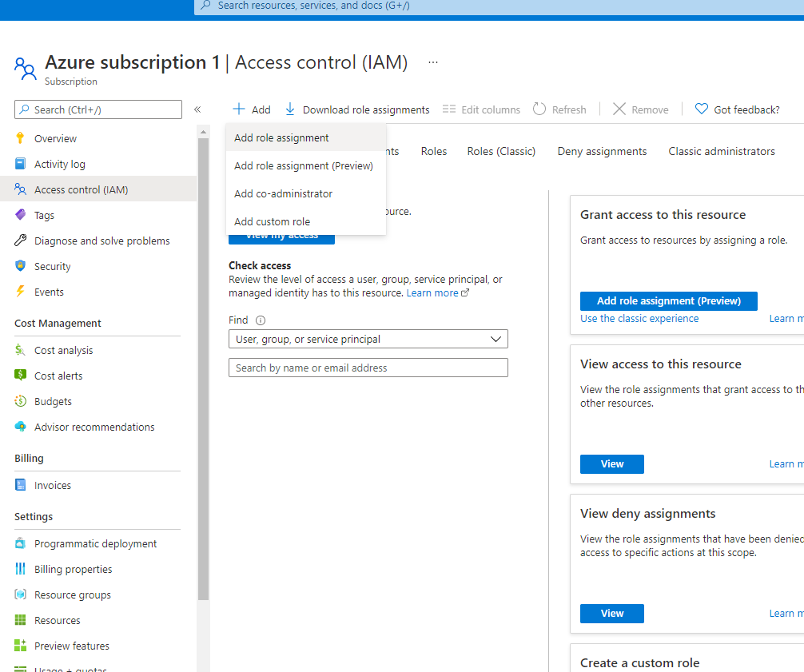
Task: Click Remove in the toolbar
Action: [x=640, y=109]
